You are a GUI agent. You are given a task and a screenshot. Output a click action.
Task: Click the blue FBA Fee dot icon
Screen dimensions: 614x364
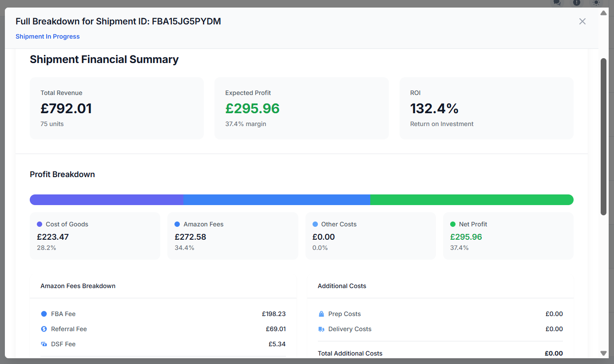click(x=44, y=314)
